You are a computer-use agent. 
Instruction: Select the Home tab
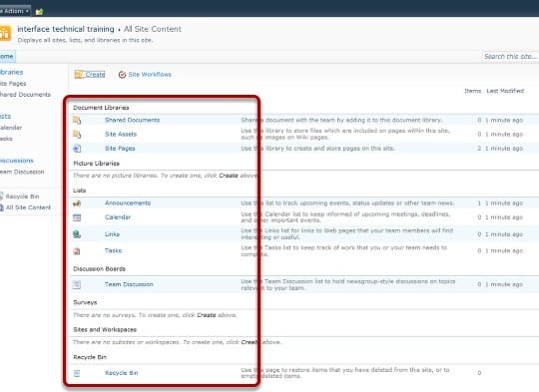(7, 56)
